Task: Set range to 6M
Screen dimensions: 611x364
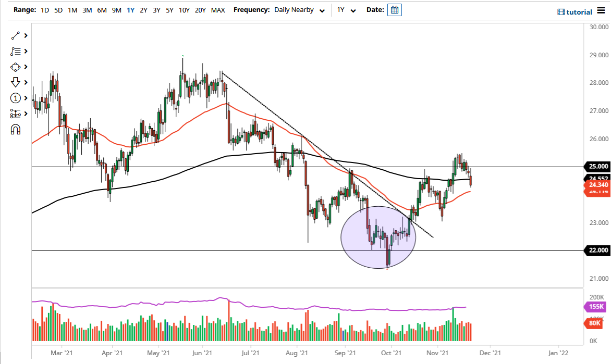Action: (x=102, y=10)
